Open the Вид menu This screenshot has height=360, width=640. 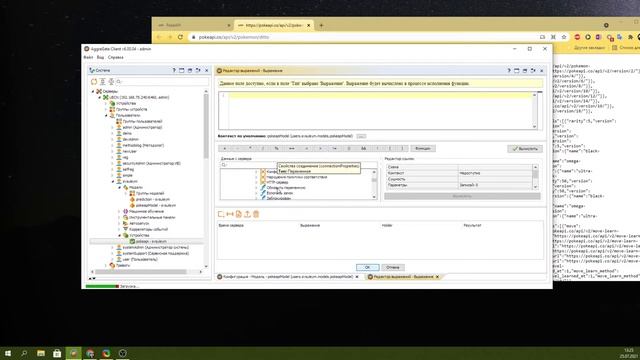100,58
